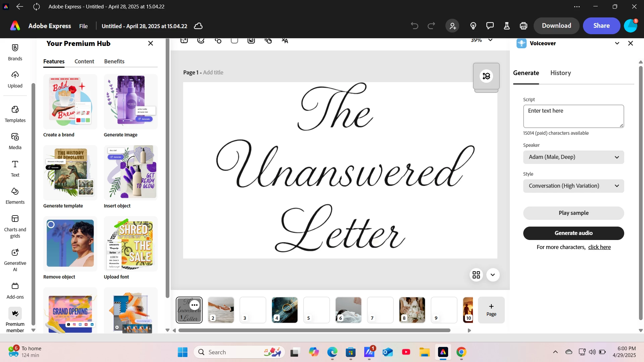Collapse the Voiceover panel chevron
The image size is (644, 362).
[617, 43]
